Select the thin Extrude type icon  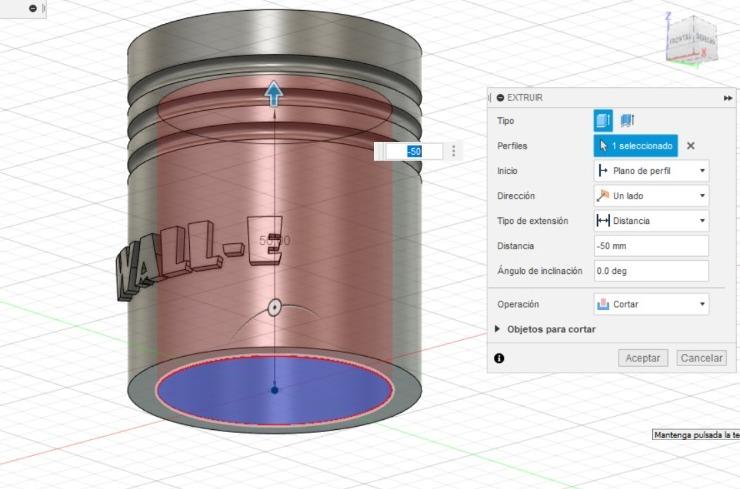[627, 120]
